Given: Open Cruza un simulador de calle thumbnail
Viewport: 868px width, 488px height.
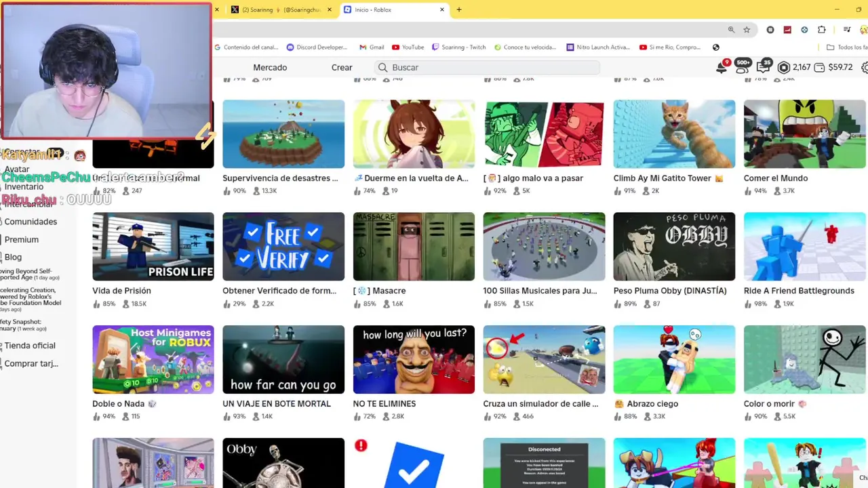Looking at the screenshot, I should coord(544,359).
